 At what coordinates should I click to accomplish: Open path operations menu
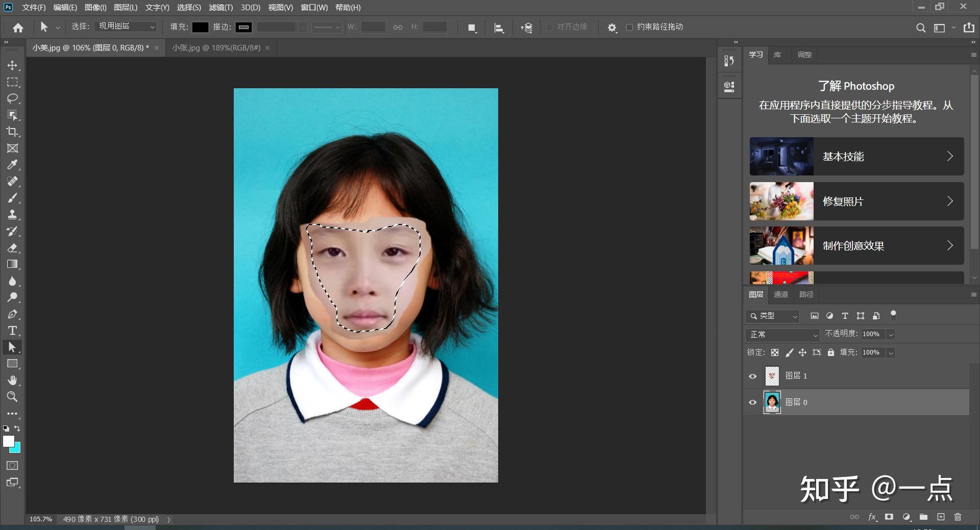click(472, 28)
